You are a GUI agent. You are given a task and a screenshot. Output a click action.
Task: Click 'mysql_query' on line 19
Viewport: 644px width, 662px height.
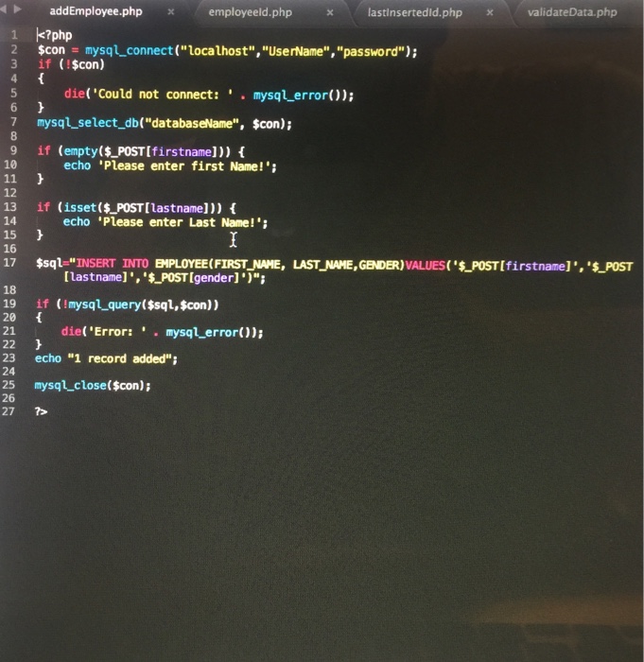pyautogui.click(x=104, y=305)
